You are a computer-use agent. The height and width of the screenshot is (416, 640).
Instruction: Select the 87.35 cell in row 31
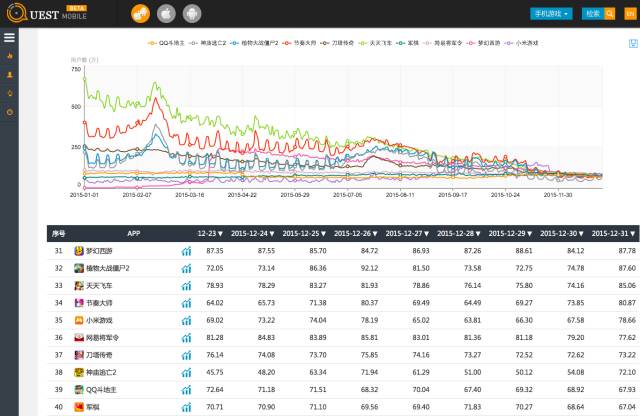click(215, 251)
